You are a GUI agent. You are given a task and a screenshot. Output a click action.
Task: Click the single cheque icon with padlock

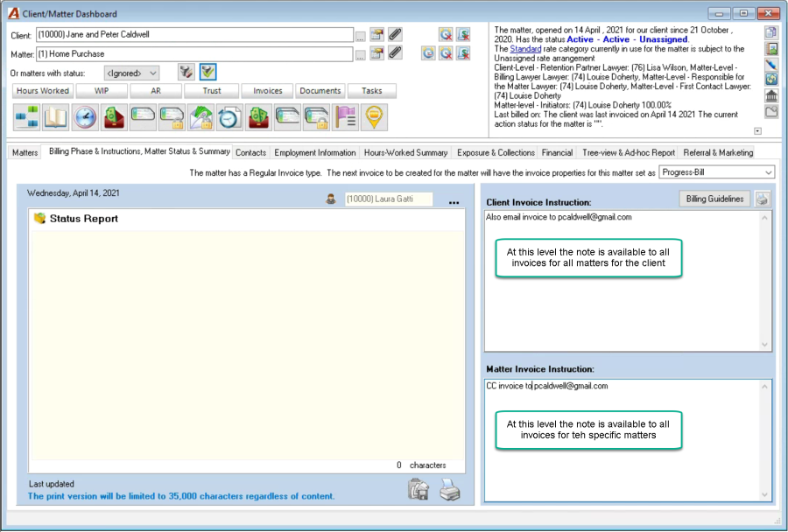[172, 117]
